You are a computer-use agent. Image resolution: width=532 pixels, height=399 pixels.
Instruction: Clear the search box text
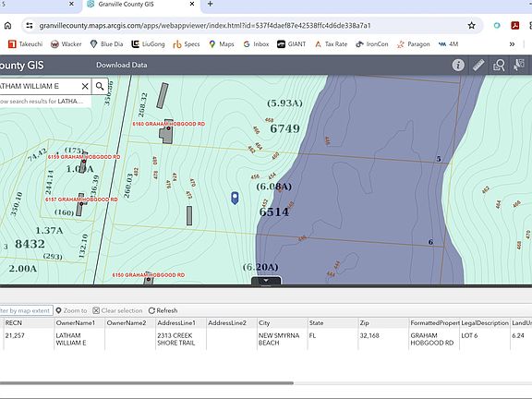(x=85, y=86)
